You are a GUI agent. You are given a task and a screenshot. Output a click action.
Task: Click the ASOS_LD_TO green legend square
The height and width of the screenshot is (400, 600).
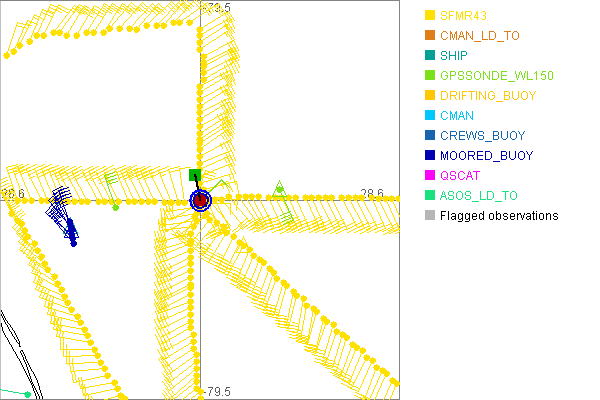coord(430,196)
